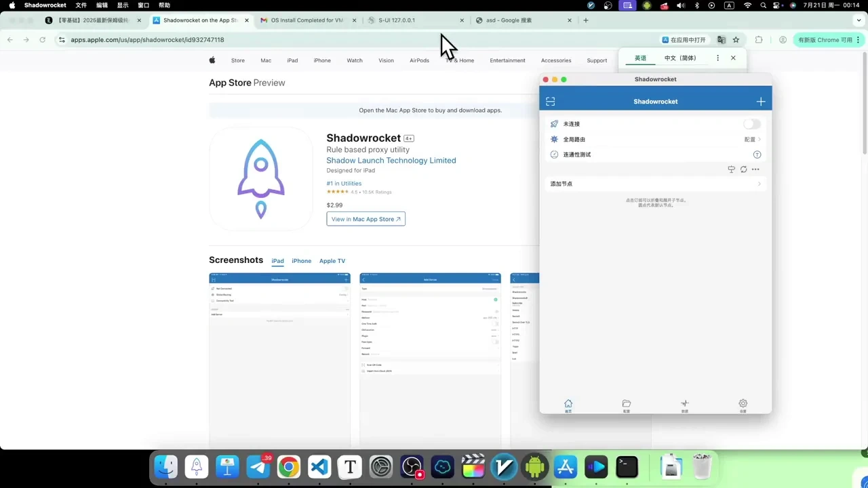Click the refresh icon above the node list
Screen dimensions: 868x488
pyautogui.click(x=743, y=169)
